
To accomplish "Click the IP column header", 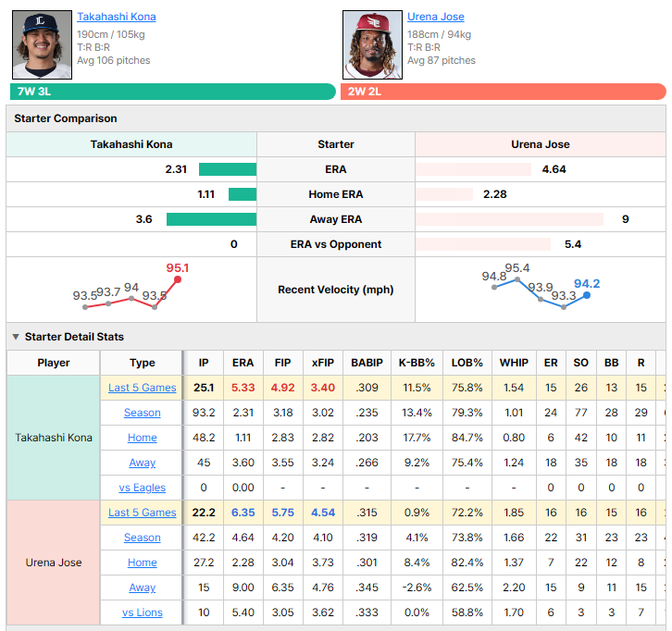I will 204,363.
